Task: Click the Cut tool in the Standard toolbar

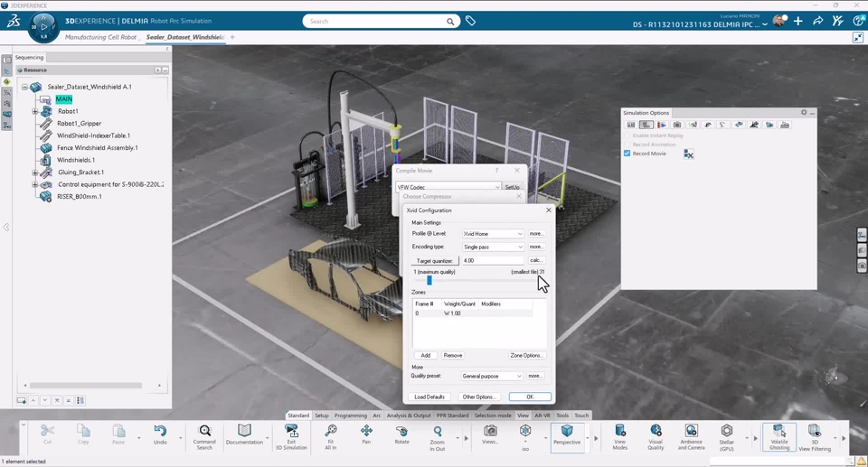Action: click(48, 434)
